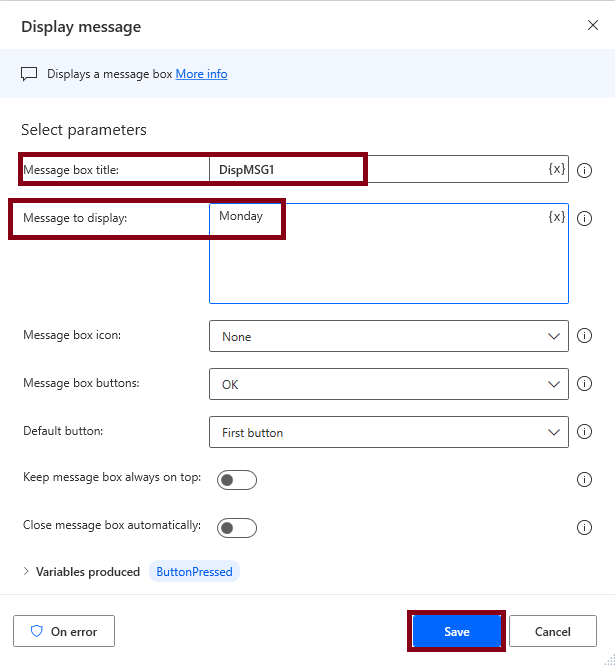Toggle Close message box automatically
The image size is (615, 666).
(x=238, y=527)
